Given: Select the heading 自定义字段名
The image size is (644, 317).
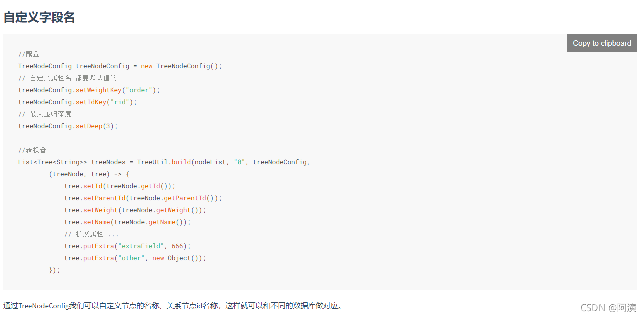Looking at the screenshot, I should pyautogui.click(x=39, y=17).
